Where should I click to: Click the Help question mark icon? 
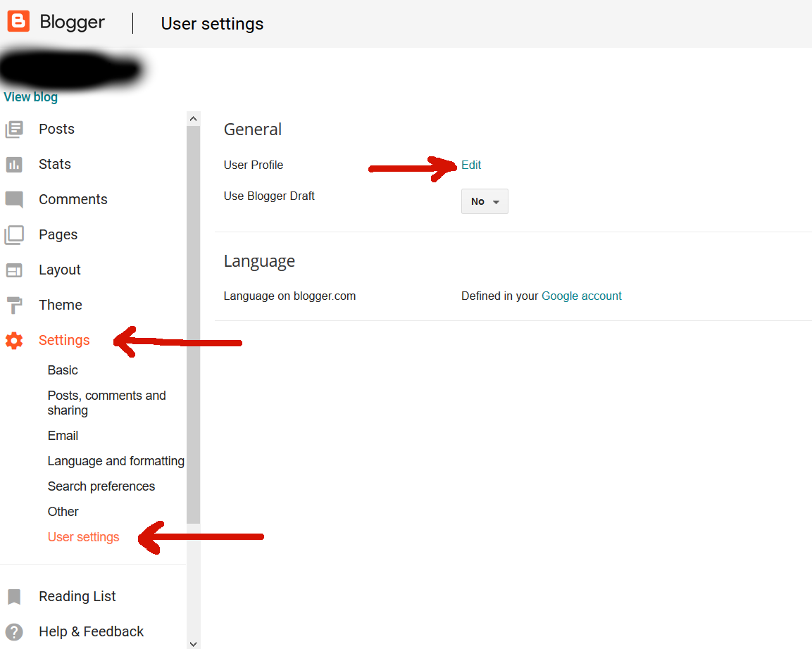(x=15, y=632)
